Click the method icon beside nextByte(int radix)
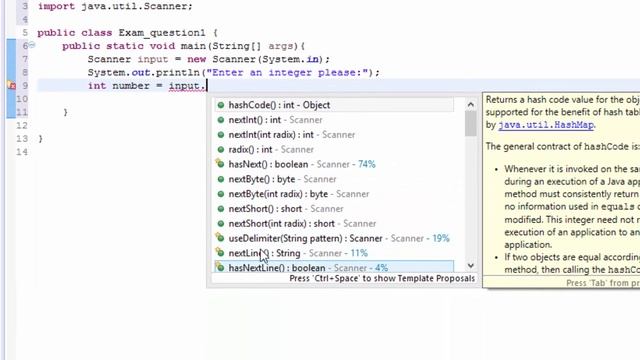The image size is (640, 360). pyautogui.click(x=221, y=194)
